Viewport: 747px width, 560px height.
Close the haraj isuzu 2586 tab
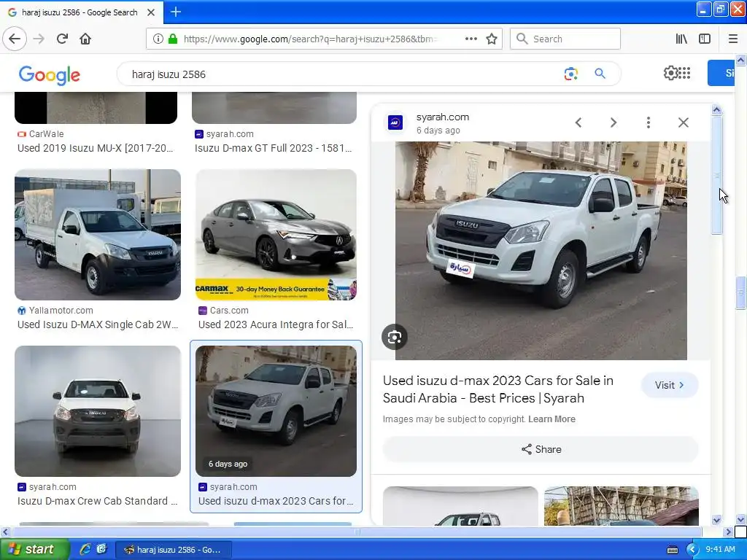coord(151,12)
